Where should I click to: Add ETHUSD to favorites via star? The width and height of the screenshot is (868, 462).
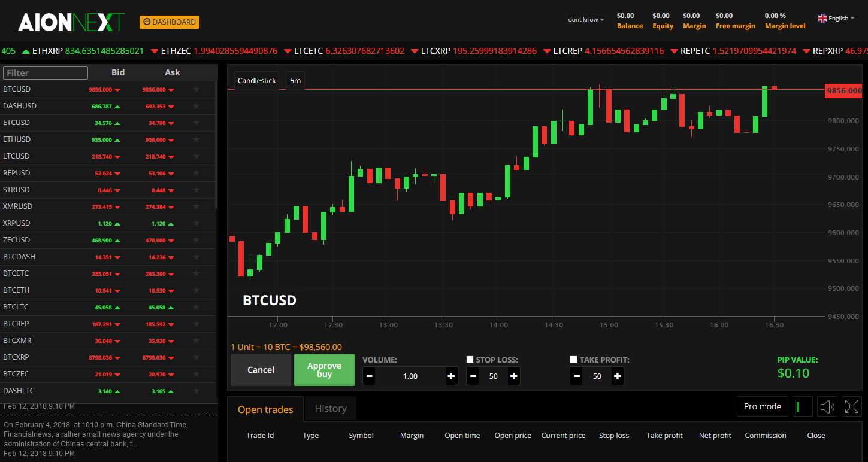[x=196, y=139]
